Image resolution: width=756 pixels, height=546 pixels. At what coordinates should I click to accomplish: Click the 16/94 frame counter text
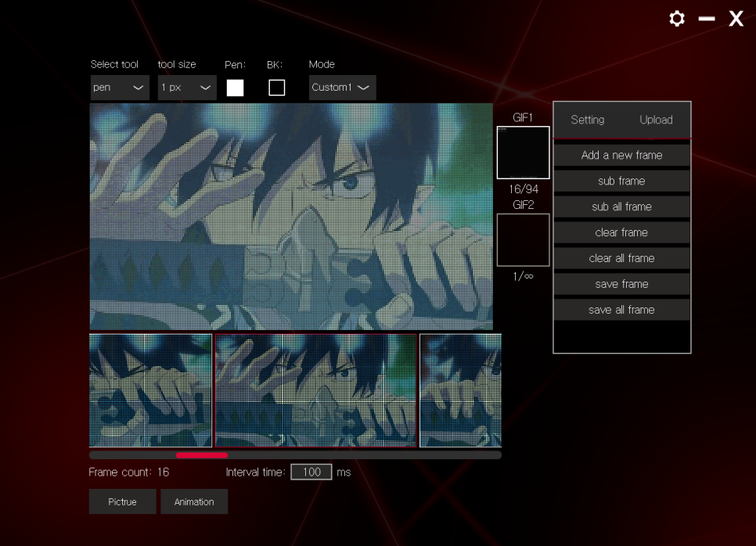click(x=523, y=189)
